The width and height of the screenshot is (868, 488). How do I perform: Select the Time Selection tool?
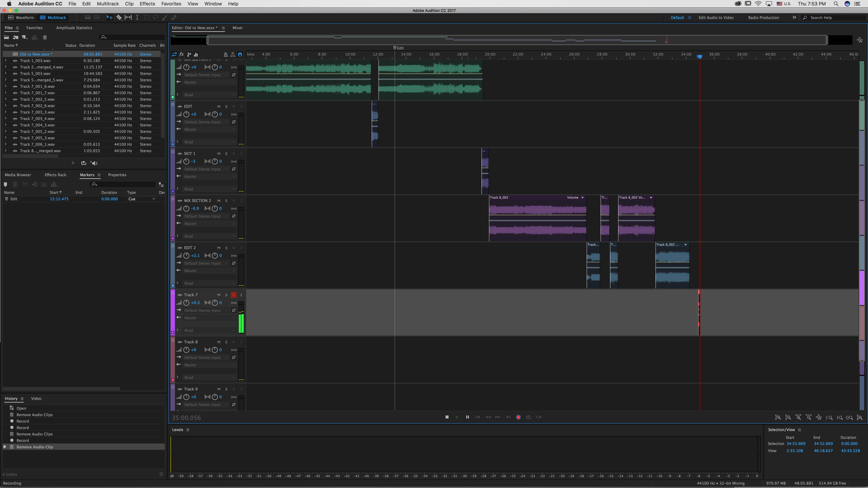137,17
